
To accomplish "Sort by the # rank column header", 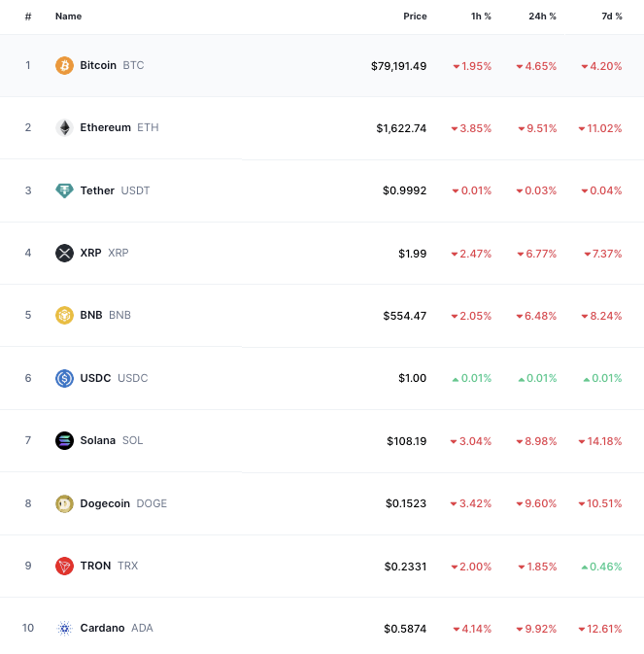I will [x=28, y=17].
